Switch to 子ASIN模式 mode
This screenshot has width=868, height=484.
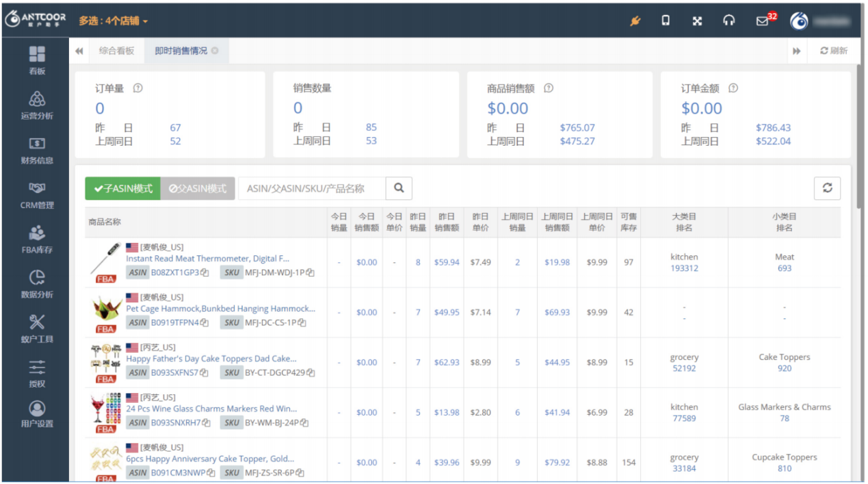pyautogui.click(x=123, y=188)
